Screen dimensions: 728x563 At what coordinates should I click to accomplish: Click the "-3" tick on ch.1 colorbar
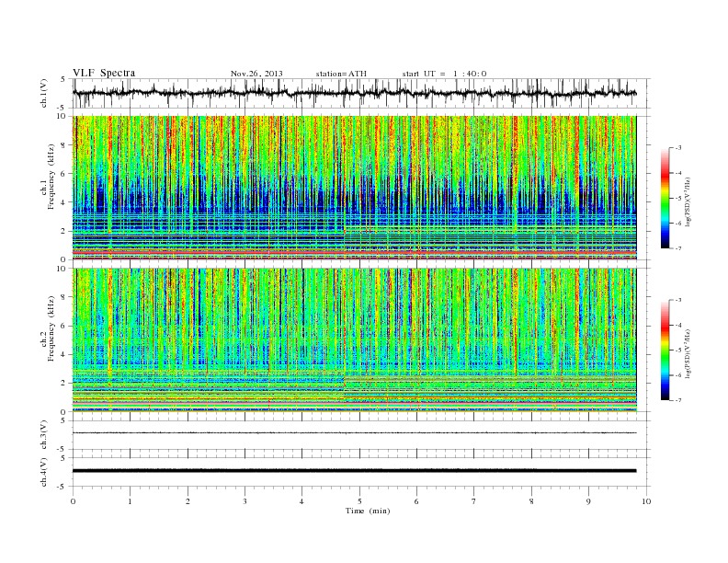(677, 148)
